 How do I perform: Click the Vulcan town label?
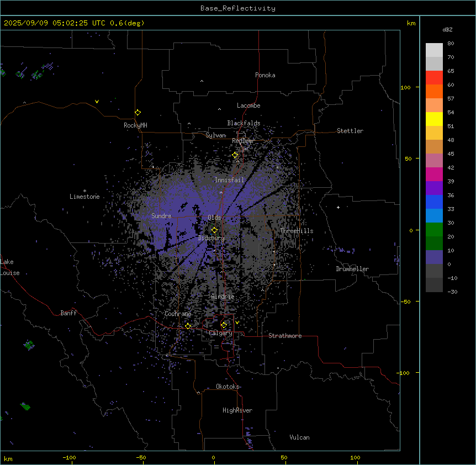(x=299, y=437)
